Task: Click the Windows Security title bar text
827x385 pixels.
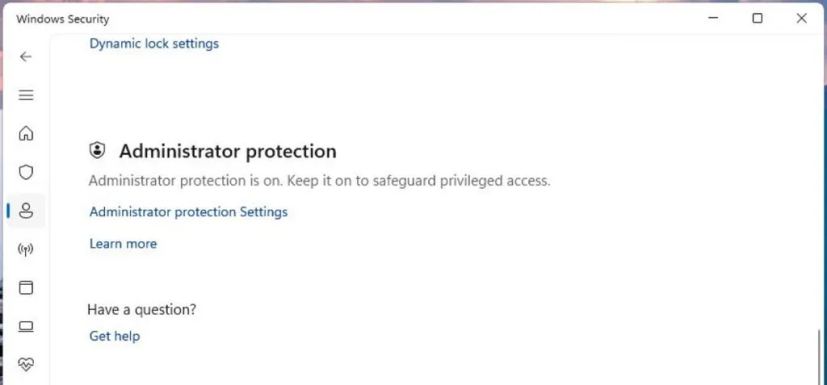Action: [63, 20]
